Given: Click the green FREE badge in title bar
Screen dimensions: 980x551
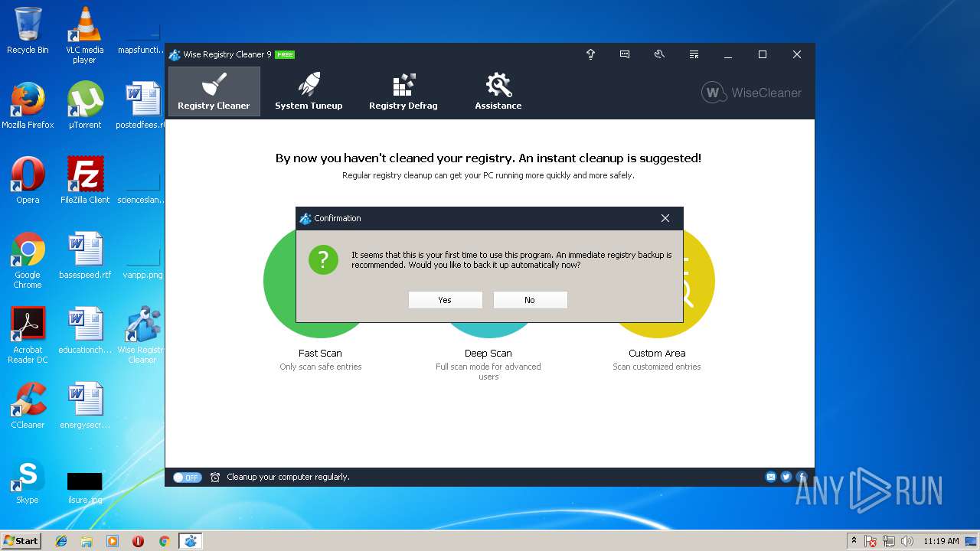Looking at the screenshot, I should tap(285, 54).
